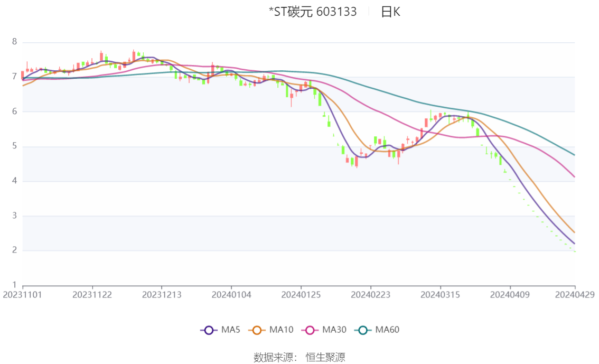Click the MA60 line end near 20240429
599x364 pixels.
click(574, 155)
